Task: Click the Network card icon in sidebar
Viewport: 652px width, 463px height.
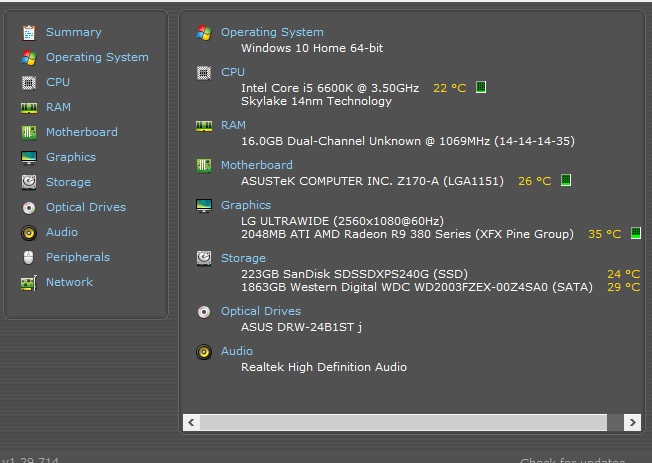Action: click(x=29, y=283)
